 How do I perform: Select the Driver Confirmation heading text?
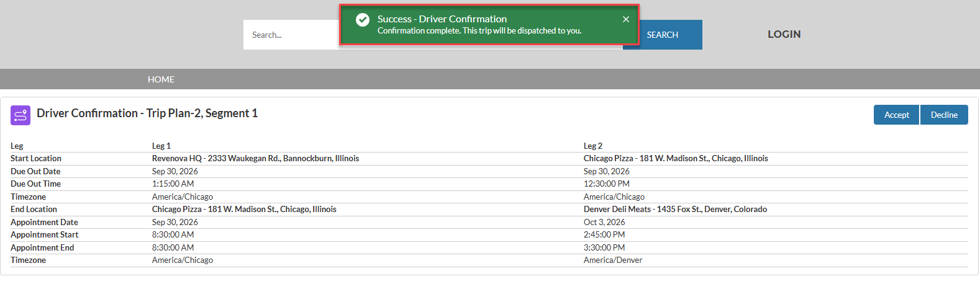coord(147,113)
